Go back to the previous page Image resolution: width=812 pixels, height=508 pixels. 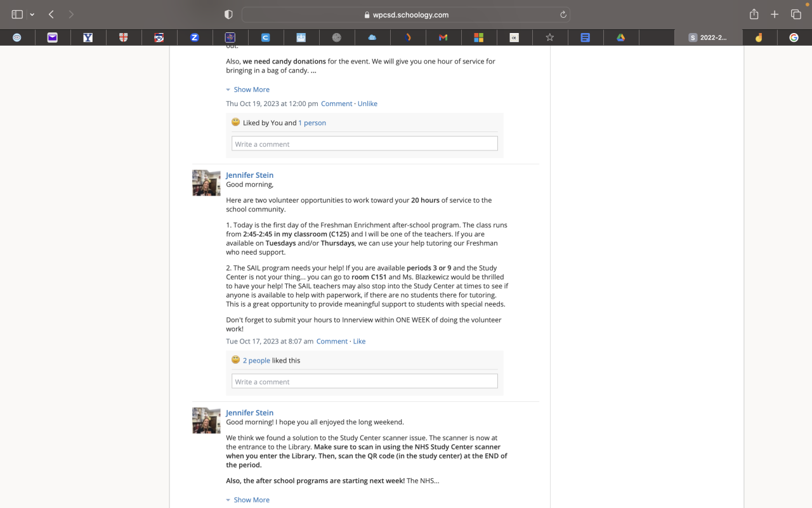(x=51, y=15)
